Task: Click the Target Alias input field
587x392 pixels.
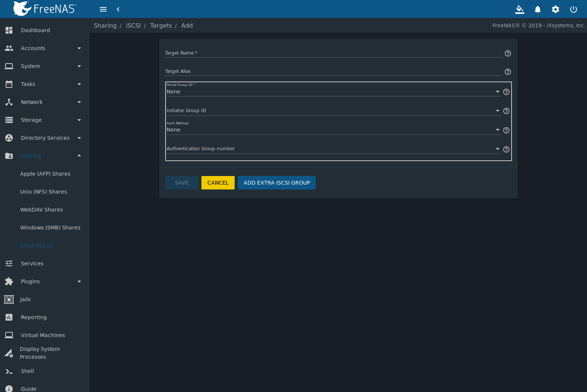Action: coord(334,71)
